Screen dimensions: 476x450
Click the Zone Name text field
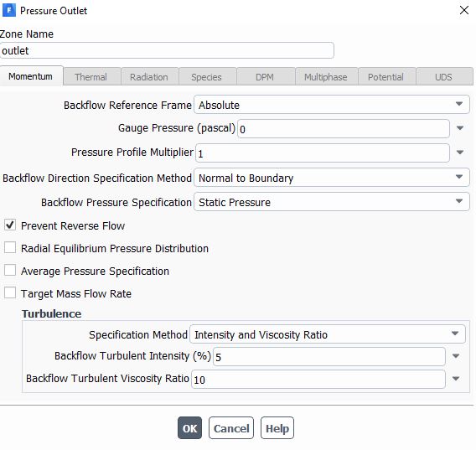point(167,51)
